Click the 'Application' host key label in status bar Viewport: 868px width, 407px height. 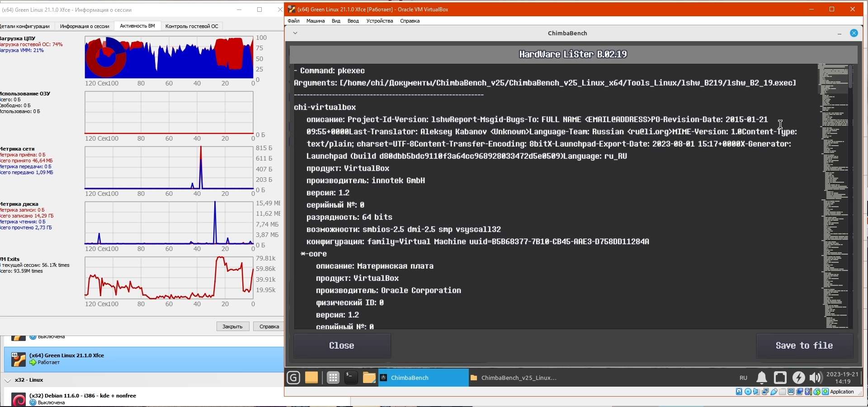coord(842,392)
